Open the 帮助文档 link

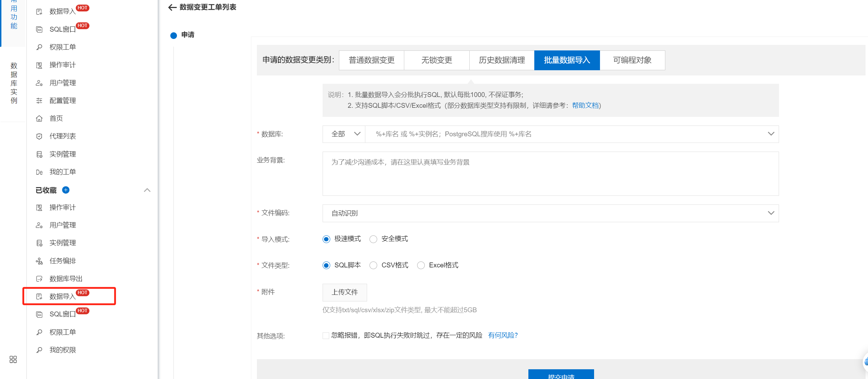pyautogui.click(x=585, y=105)
